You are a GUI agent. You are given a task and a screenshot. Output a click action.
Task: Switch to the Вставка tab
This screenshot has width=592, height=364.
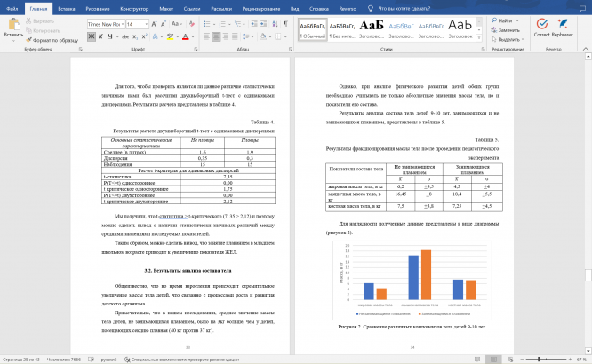(x=67, y=8)
